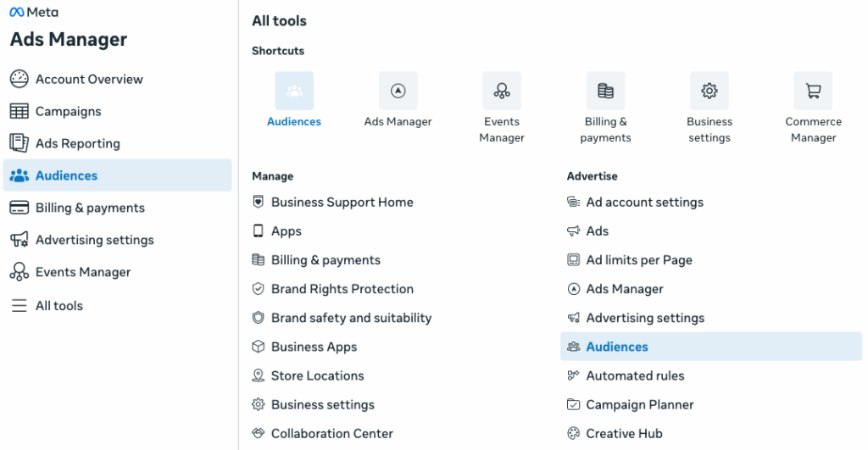Click the Audiences shortcut label
Screen dimensions: 868x450
[294, 121]
